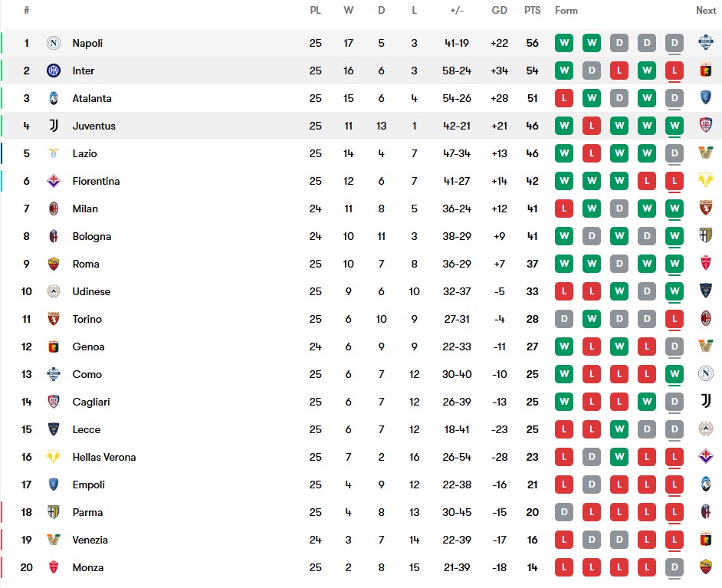The width and height of the screenshot is (722, 588).
Task: Click the Inter crest in the team column
Action: pos(54,71)
